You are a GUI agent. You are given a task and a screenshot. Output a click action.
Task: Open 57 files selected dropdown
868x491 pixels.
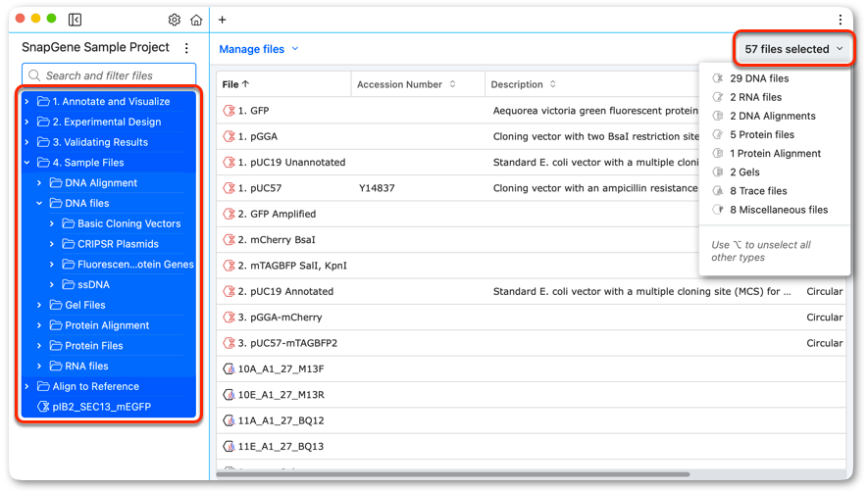(x=793, y=49)
